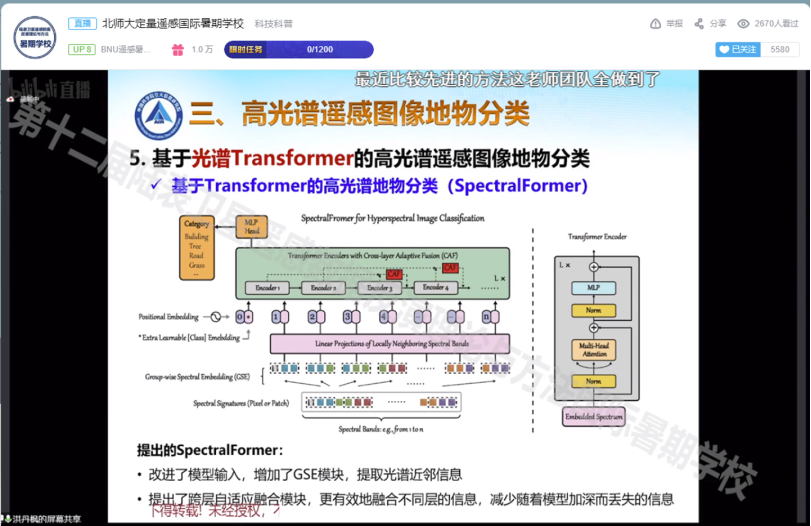Click the 限时任务 label

pyautogui.click(x=249, y=49)
